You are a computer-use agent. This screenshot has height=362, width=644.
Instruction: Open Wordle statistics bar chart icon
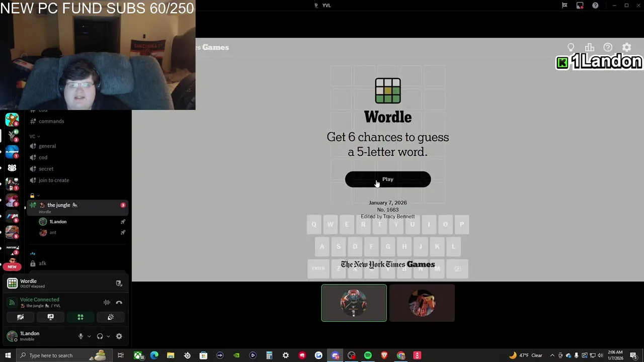coord(589,47)
